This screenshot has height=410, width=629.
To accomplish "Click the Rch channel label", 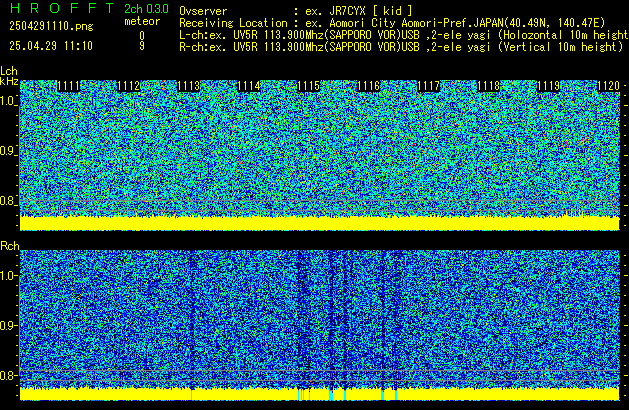I will 10,246.
